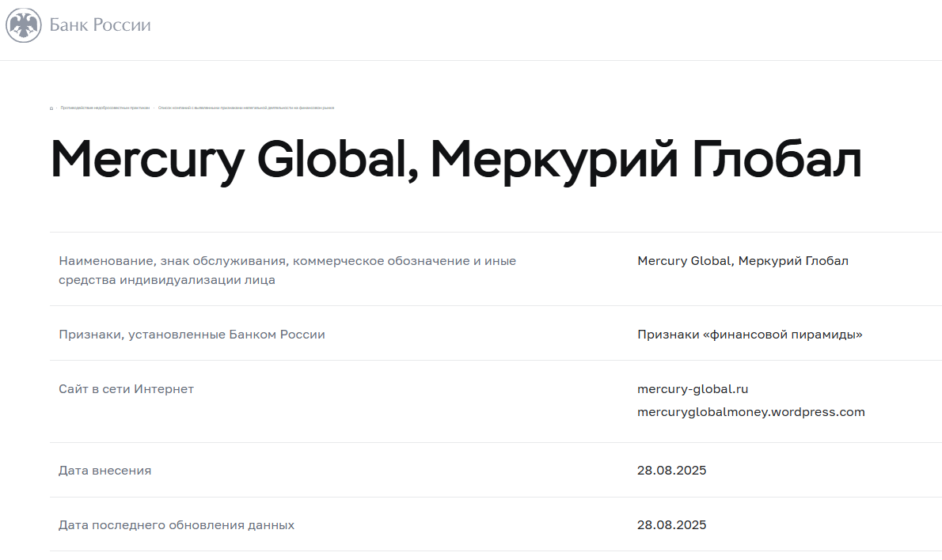Click the mercury-global.ru site entry
The image size is (942, 560).
[x=692, y=389]
